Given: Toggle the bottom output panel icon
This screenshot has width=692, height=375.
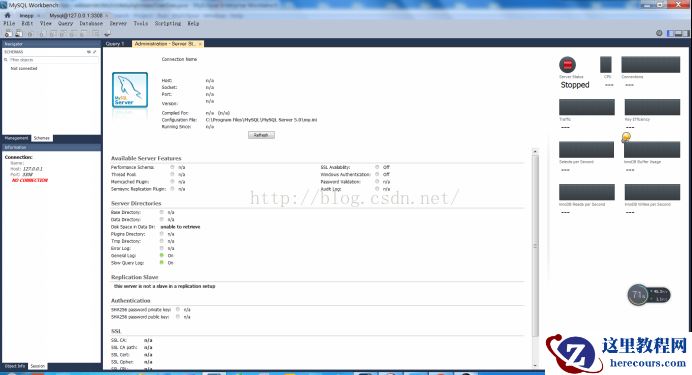Looking at the screenshot, I should click(678, 33).
